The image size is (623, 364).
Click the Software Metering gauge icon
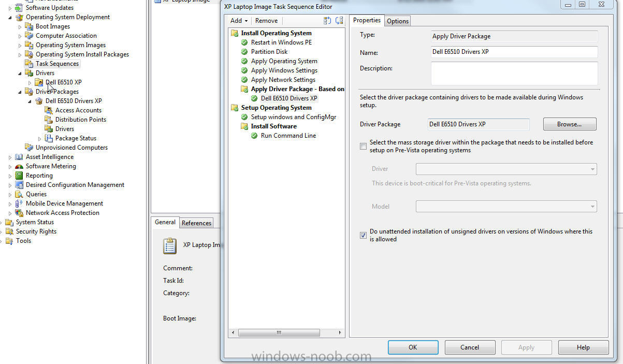point(19,166)
